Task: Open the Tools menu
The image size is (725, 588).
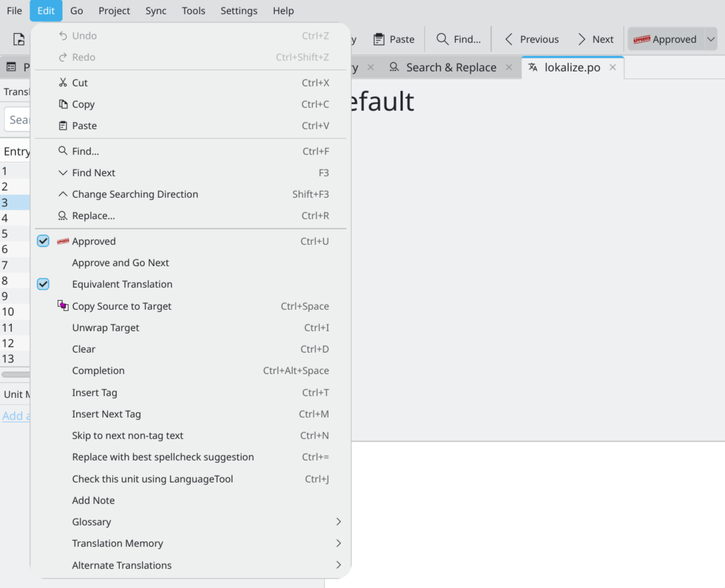Action: (193, 11)
